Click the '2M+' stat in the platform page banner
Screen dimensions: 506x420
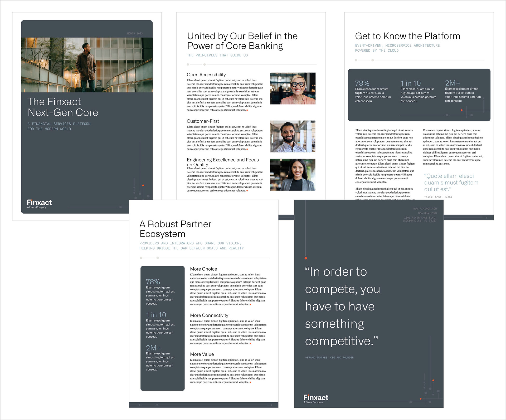point(453,83)
